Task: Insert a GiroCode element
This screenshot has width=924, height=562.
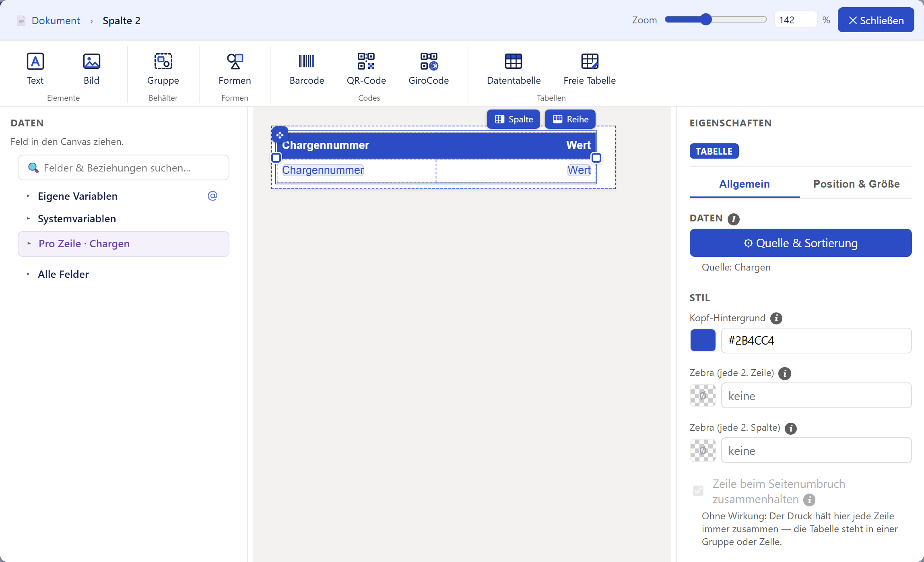Action: 429,69
